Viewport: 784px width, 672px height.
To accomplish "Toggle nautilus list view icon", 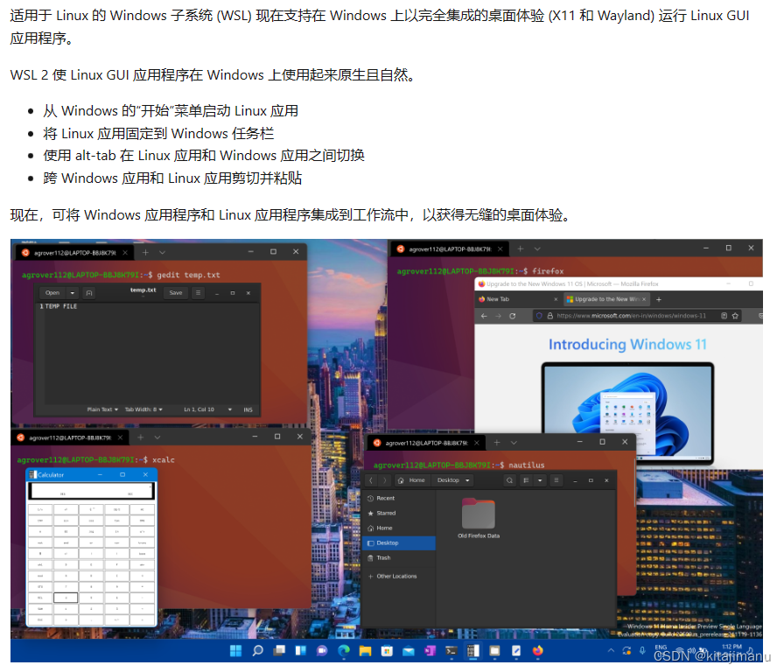I will (x=526, y=480).
